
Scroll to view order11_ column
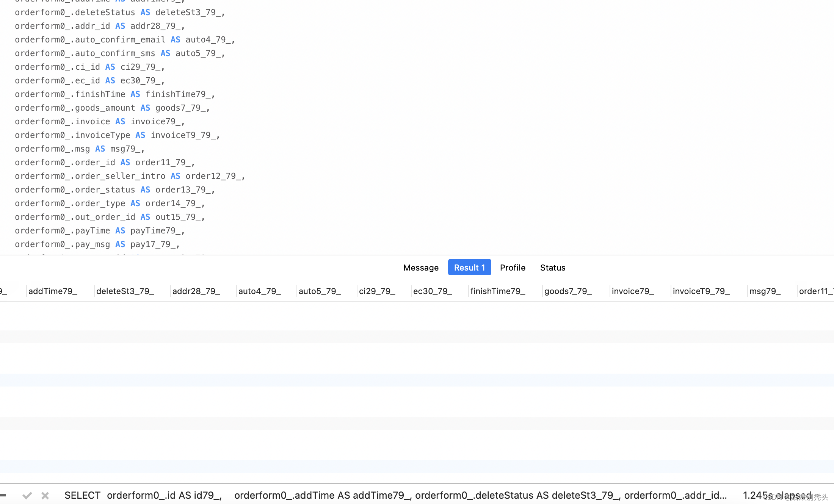816,291
